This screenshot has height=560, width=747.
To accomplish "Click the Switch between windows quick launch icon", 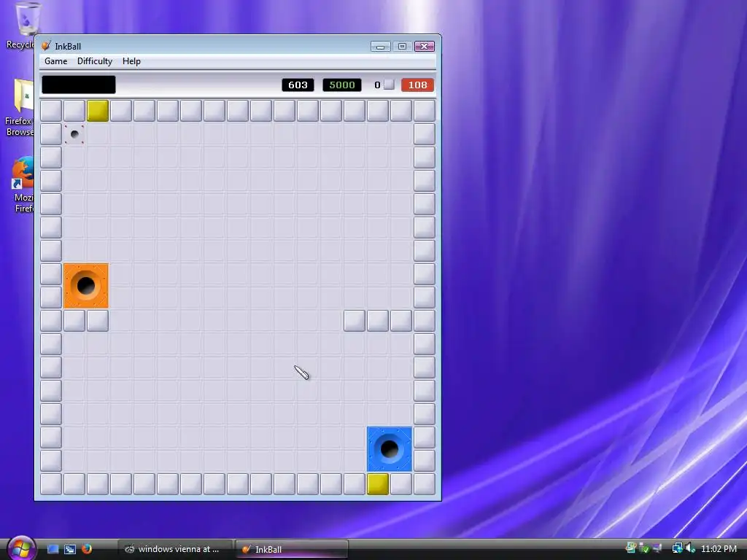I will click(70, 549).
